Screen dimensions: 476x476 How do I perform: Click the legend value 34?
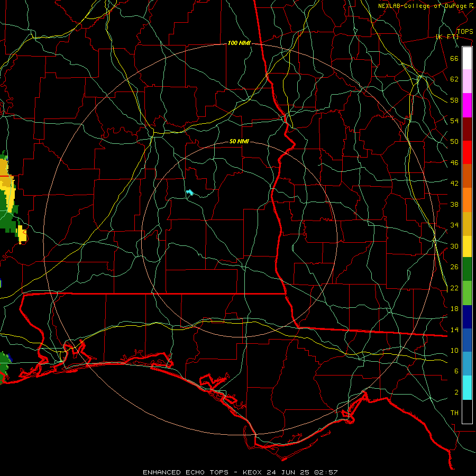coord(454,225)
